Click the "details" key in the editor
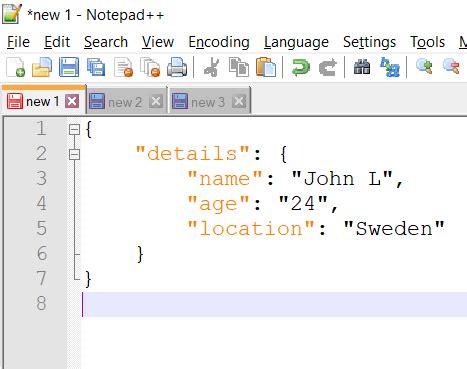The width and height of the screenshot is (467, 369). click(x=192, y=153)
